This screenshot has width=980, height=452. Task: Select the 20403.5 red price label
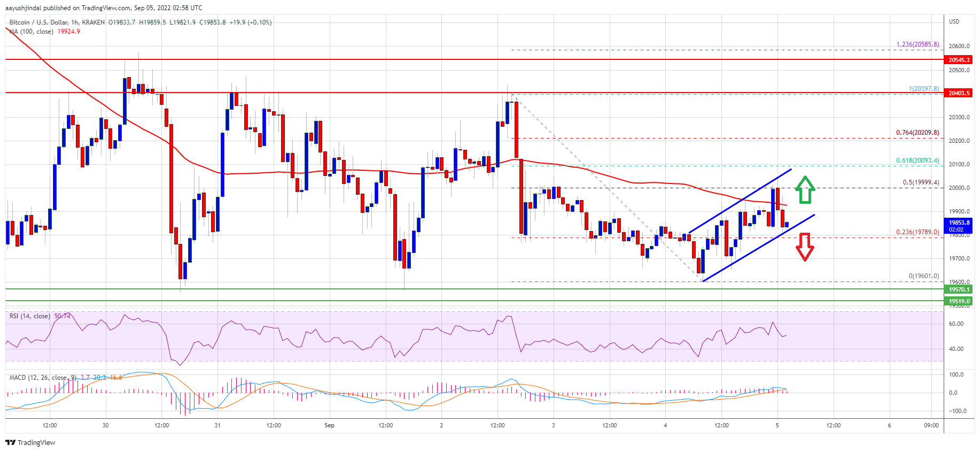[x=959, y=93]
